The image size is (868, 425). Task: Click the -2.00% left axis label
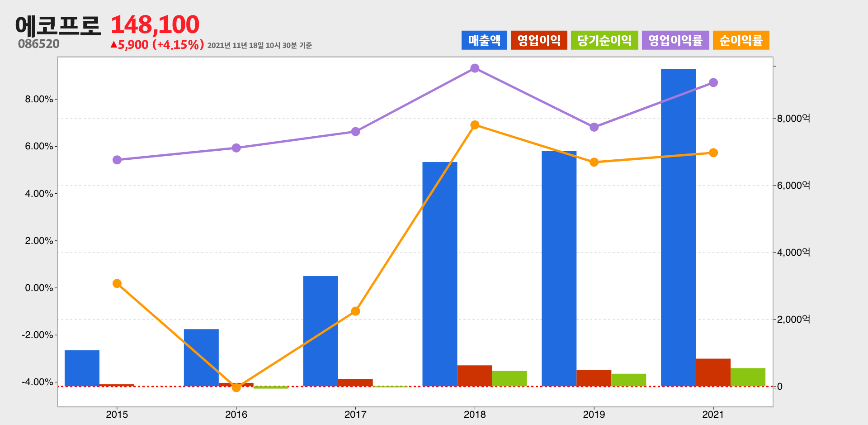pyautogui.click(x=38, y=335)
